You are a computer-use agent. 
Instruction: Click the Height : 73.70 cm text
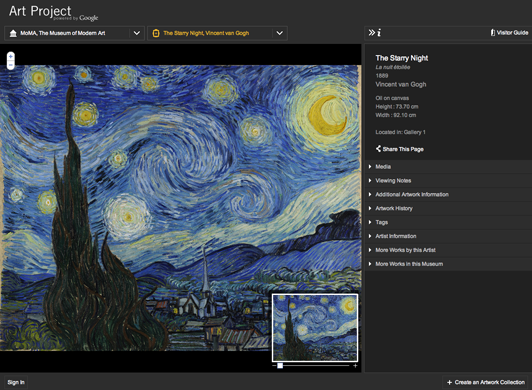pos(397,107)
